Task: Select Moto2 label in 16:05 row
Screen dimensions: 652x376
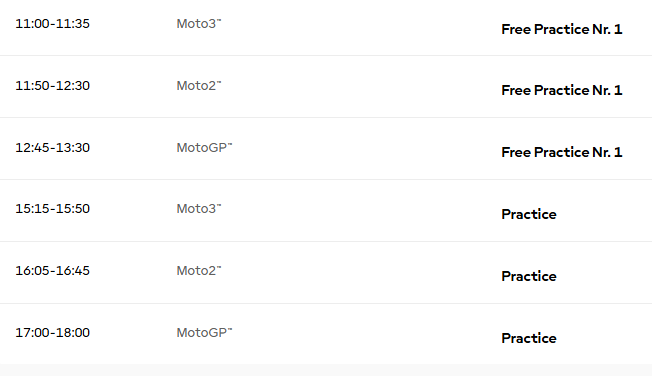Action: pyautogui.click(x=199, y=271)
